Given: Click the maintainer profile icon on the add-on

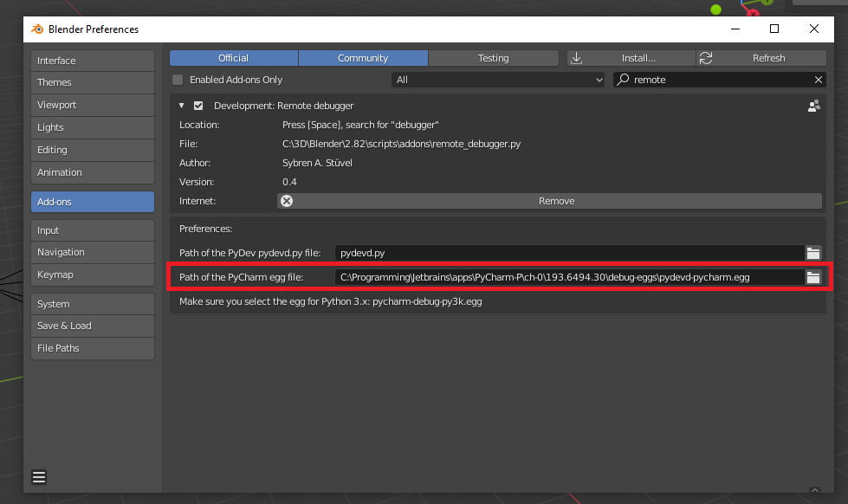Looking at the screenshot, I should [813, 105].
